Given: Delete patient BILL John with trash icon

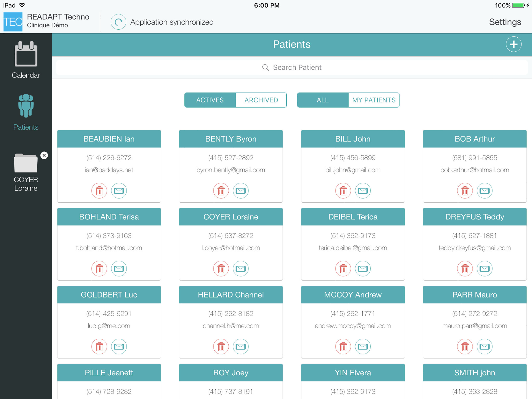Looking at the screenshot, I should [x=343, y=191].
